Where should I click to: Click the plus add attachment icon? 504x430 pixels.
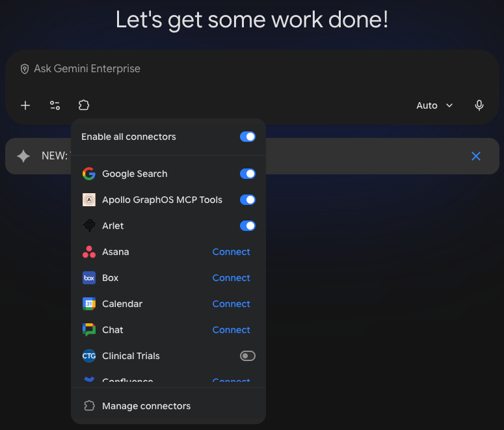[x=25, y=105]
